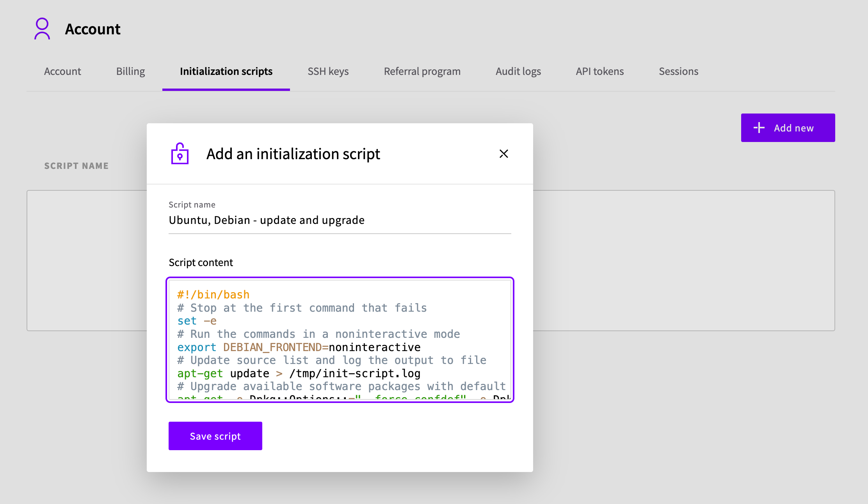
Task: Select the Initialization scripts tab
Action: pyautogui.click(x=226, y=71)
